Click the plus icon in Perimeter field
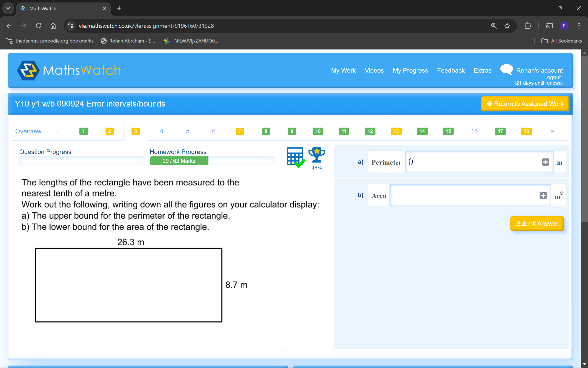The width and height of the screenshot is (588, 368). (546, 162)
